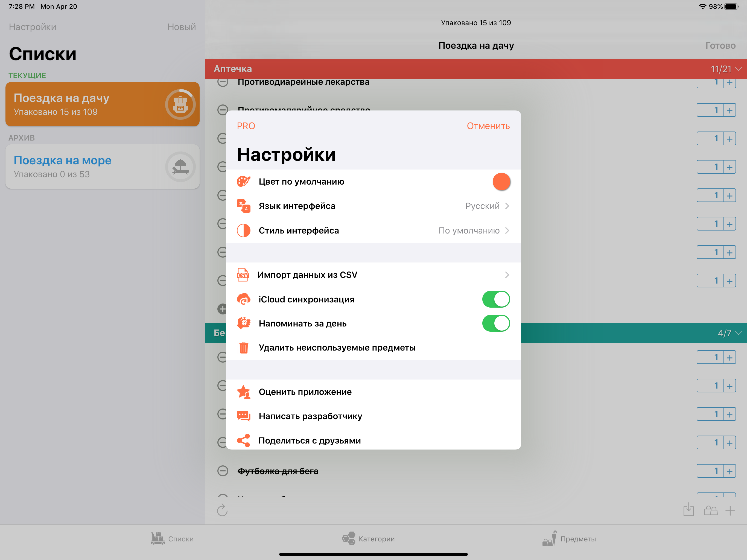Disable Напоминать за день switch
The image size is (747, 560).
pyautogui.click(x=496, y=323)
